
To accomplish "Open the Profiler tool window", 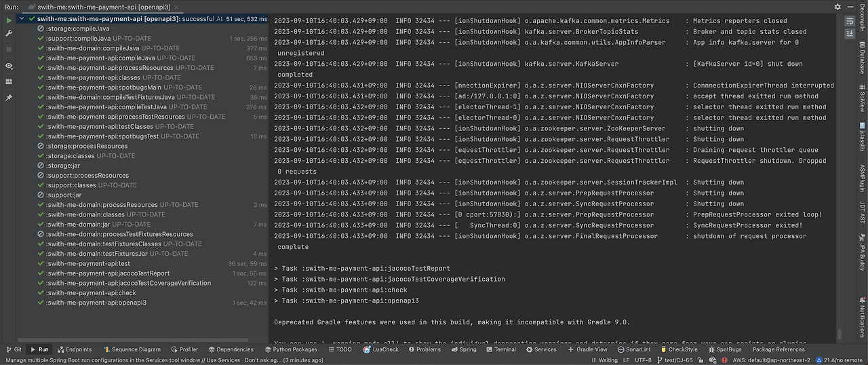I will click(184, 349).
